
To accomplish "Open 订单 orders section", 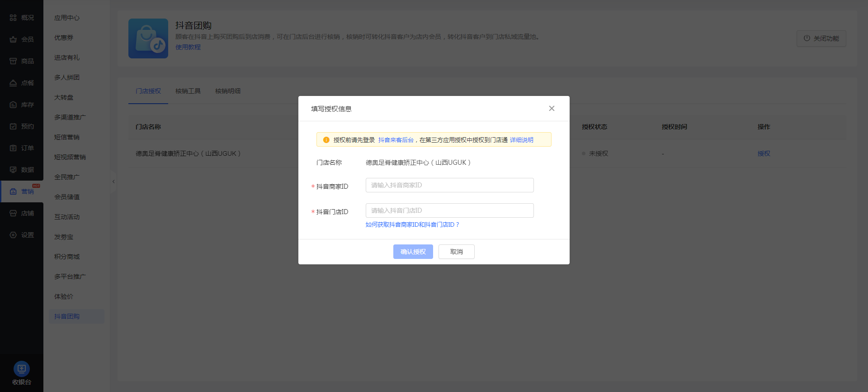I will point(22,148).
